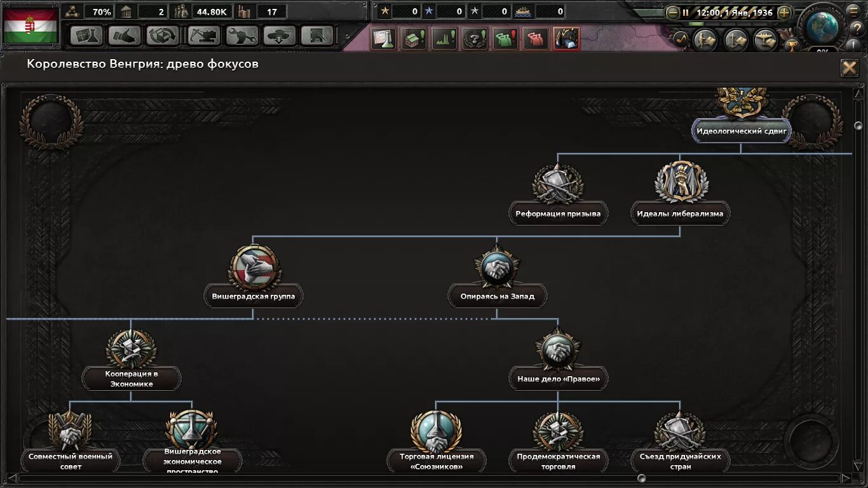Select the Продемократическая торговля focus
This screenshot has width=868, height=488.
pyautogui.click(x=558, y=461)
